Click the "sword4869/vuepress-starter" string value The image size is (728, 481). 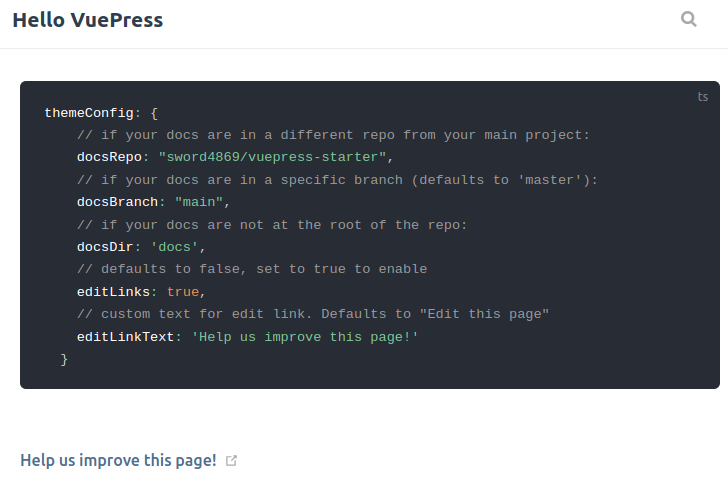point(272,157)
